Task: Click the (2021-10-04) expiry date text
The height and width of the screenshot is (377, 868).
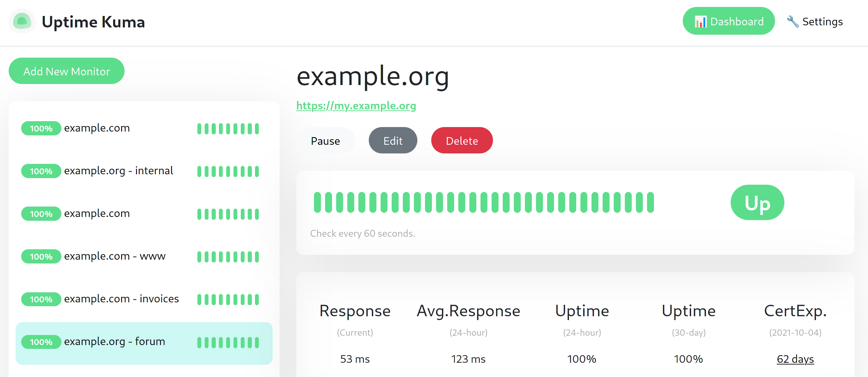Action: point(795,333)
